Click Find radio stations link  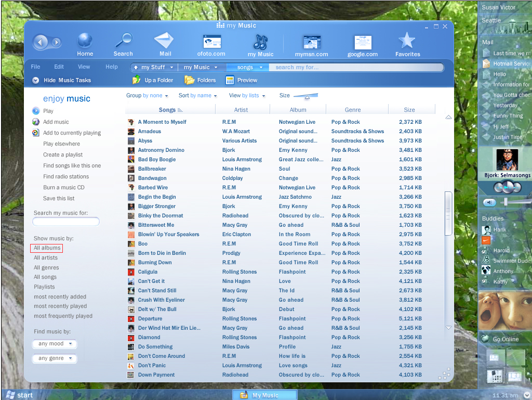click(x=66, y=176)
